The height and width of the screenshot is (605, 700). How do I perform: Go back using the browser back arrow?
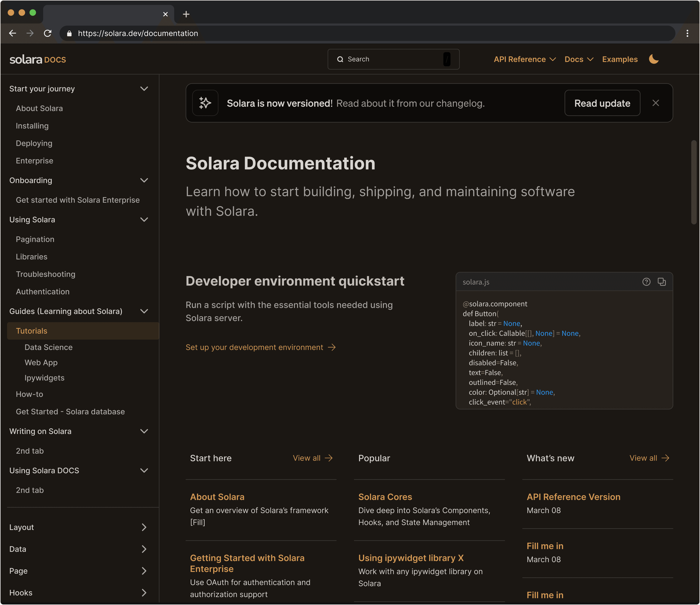coord(13,33)
